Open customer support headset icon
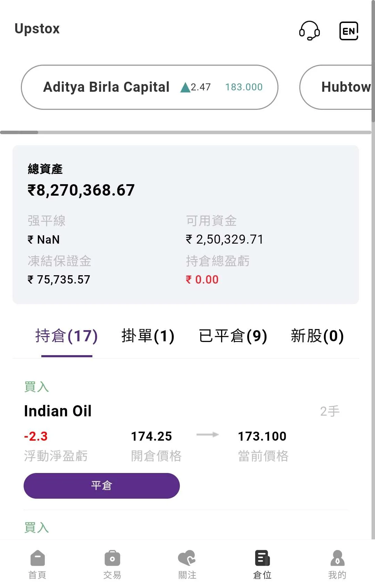 (x=309, y=31)
